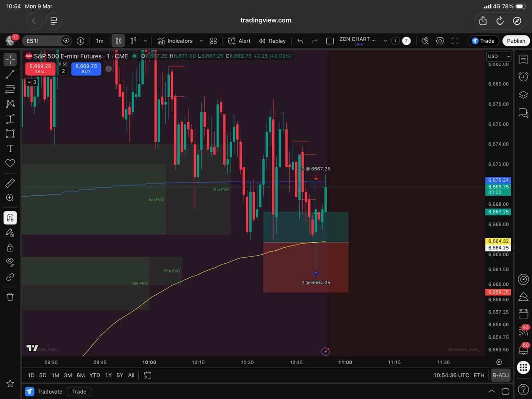
Task: Select the All time range
Action: pyautogui.click(x=131, y=375)
